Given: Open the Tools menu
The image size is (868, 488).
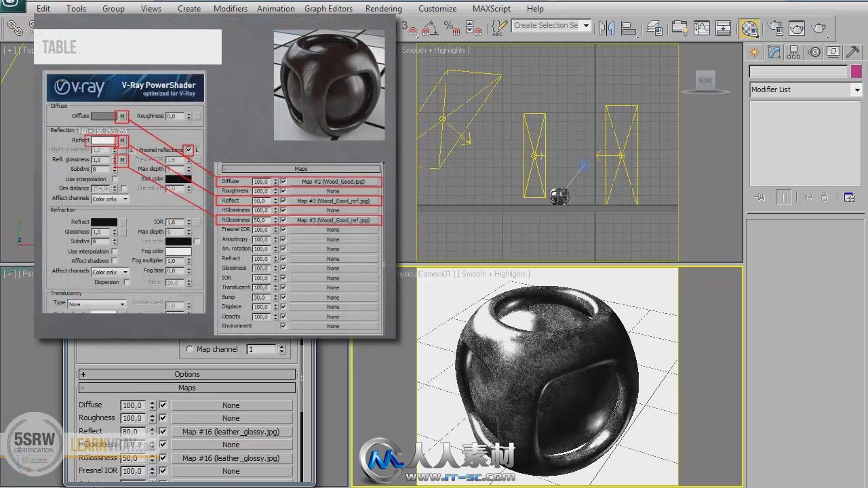Looking at the screenshot, I should (76, 9).
